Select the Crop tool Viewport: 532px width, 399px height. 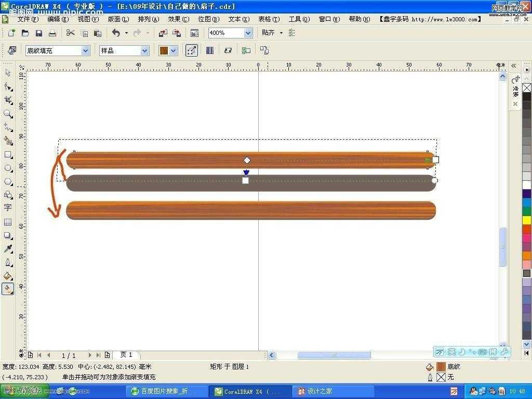pyautogui.click(x=8, y=100)
